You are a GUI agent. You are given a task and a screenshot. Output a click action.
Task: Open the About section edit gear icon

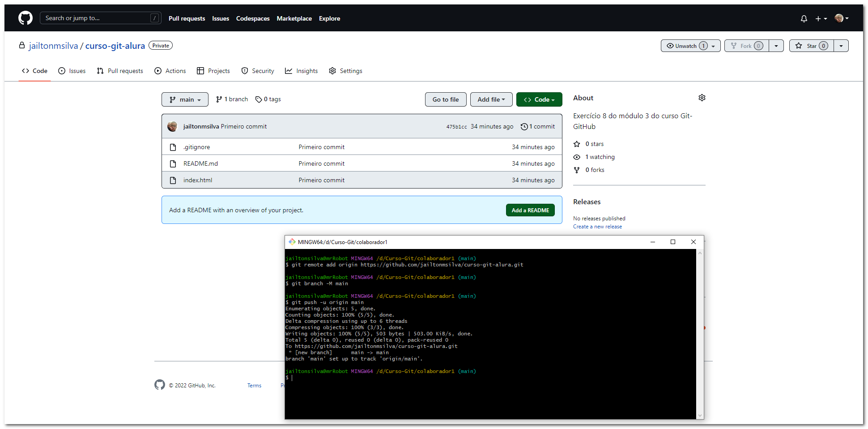702,98
